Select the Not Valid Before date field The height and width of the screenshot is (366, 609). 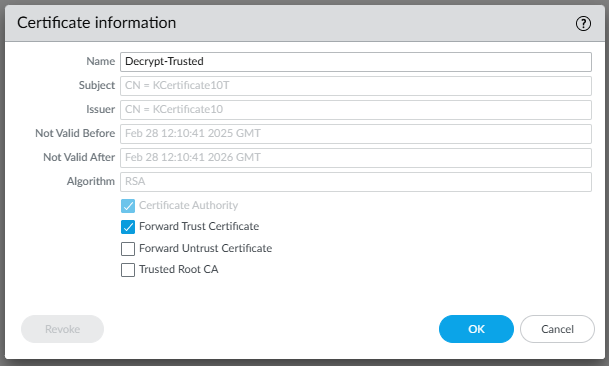(356, 134)
